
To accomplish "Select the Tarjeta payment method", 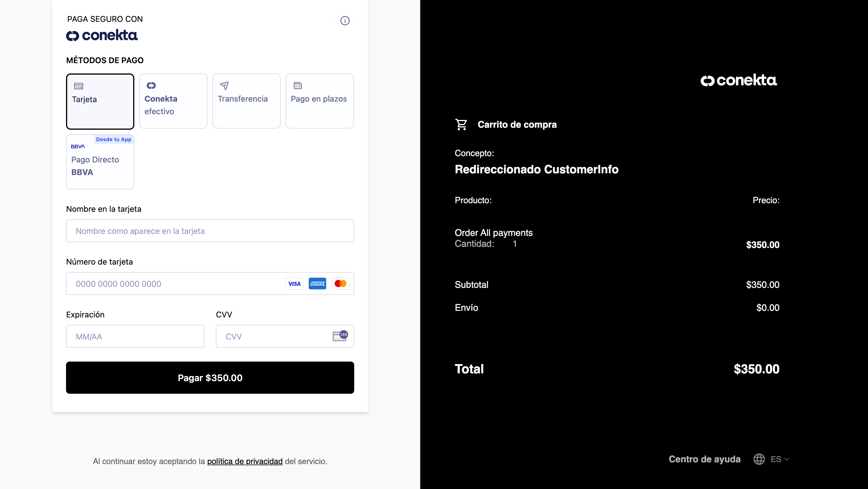I will coord(100,101).
